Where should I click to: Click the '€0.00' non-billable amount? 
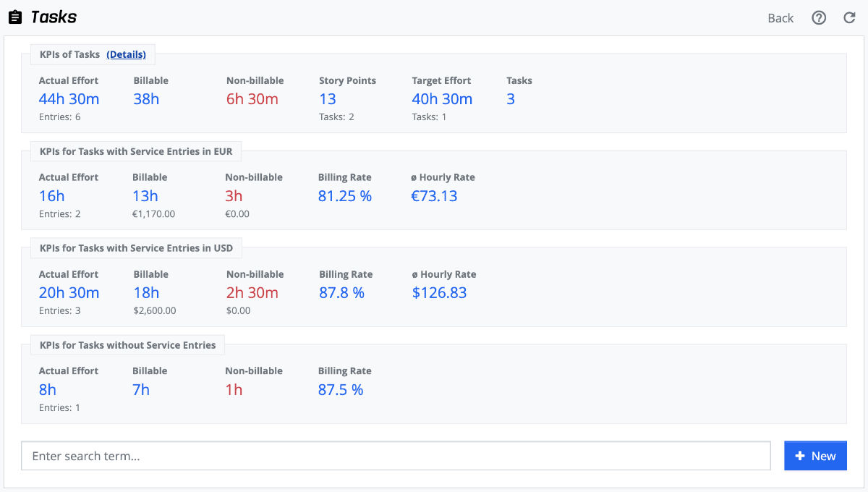(x=237, y=214)
